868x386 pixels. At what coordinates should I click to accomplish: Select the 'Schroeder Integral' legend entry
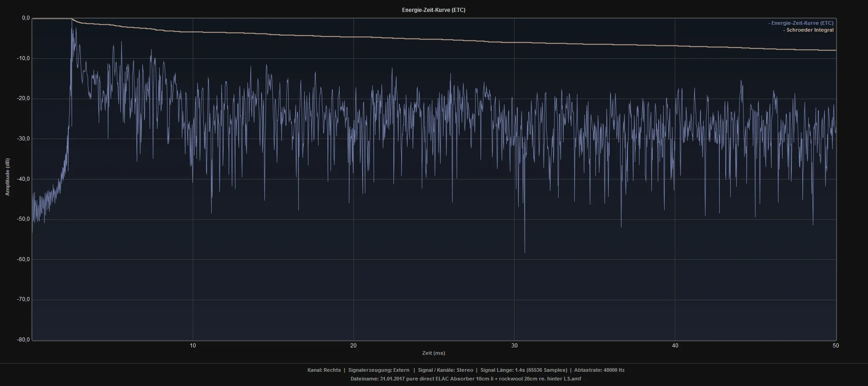[808, 30]
